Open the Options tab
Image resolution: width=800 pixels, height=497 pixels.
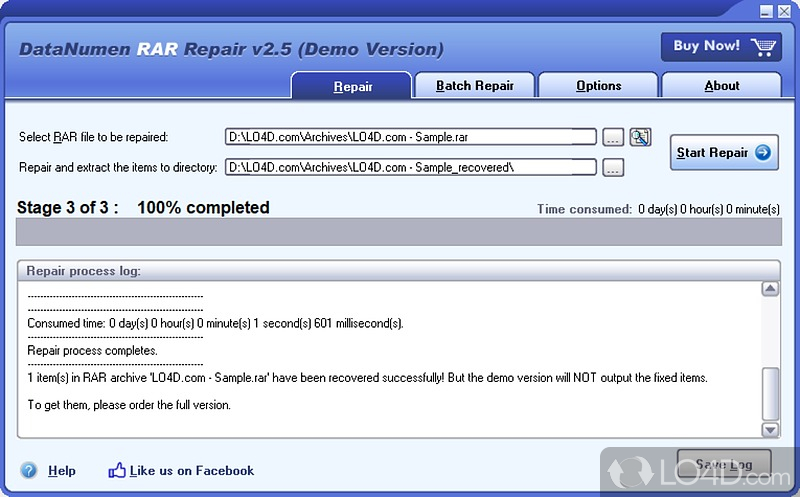point(598,85)
